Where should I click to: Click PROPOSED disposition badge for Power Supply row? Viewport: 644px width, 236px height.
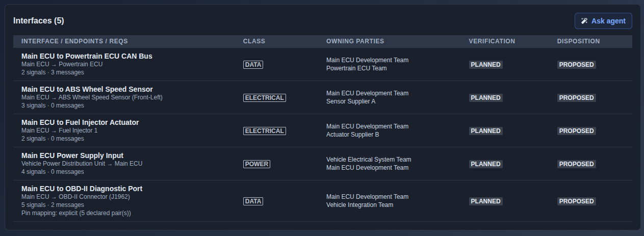[x=577, y=164]
